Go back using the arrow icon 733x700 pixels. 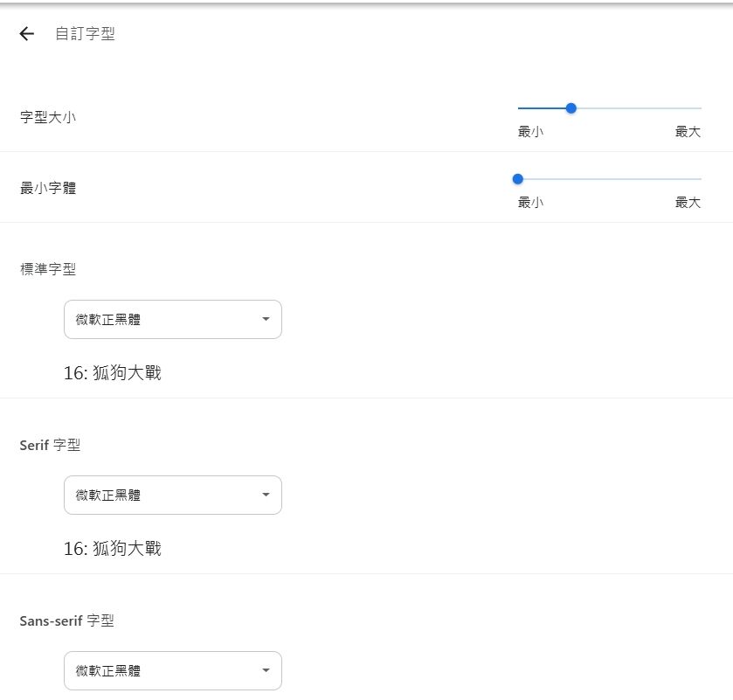point(26,34)
